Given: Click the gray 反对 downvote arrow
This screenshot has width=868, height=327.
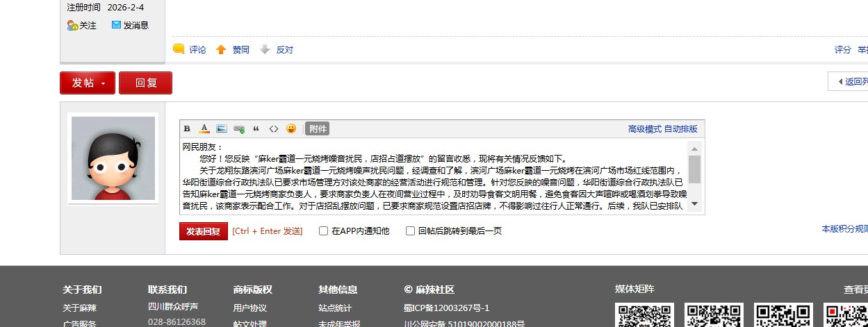Looking at the screenshot, I should pos(265,50).
